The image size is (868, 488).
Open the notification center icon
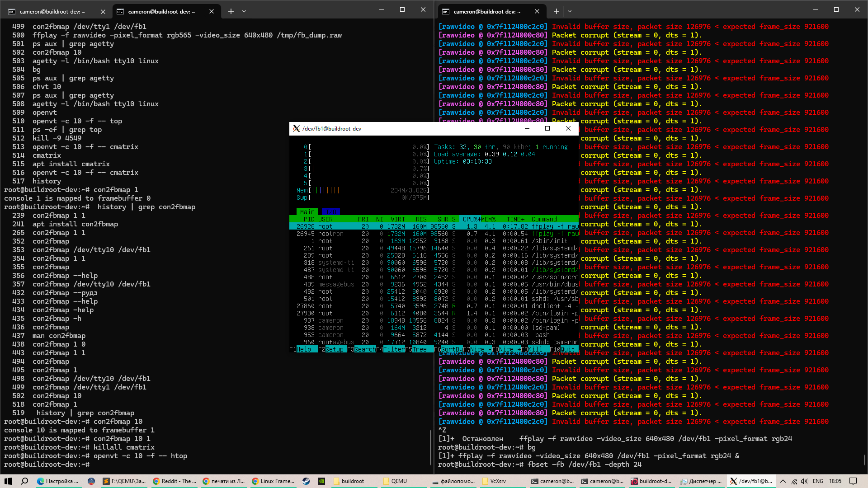point(853,481)
